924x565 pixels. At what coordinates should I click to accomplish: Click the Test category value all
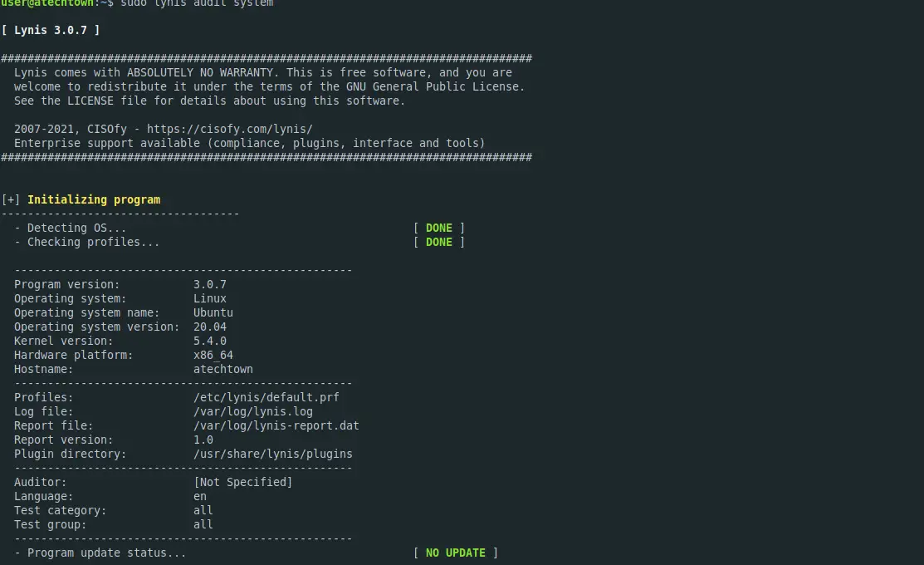pyautogui.click(x=203, y=511)
